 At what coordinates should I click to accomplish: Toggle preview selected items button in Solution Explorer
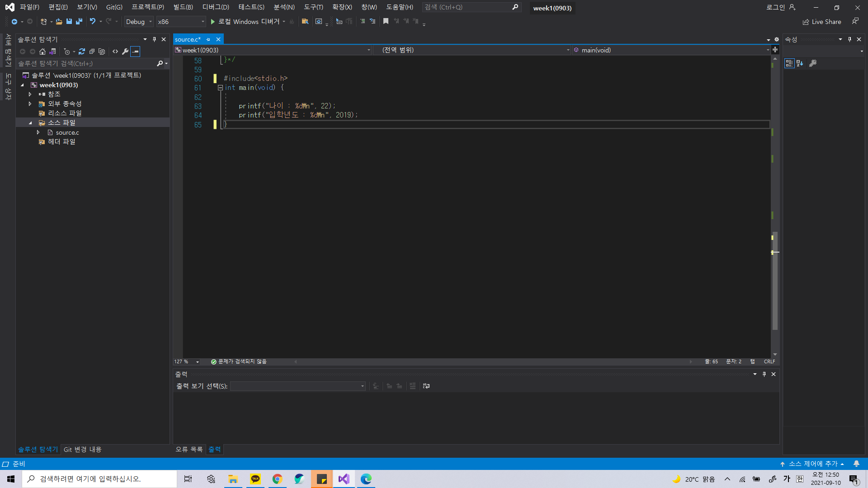[135, 52]
